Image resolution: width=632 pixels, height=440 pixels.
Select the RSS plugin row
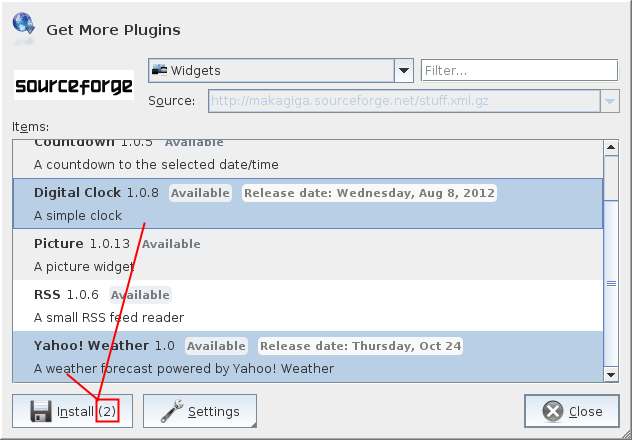tap(308, 305)
